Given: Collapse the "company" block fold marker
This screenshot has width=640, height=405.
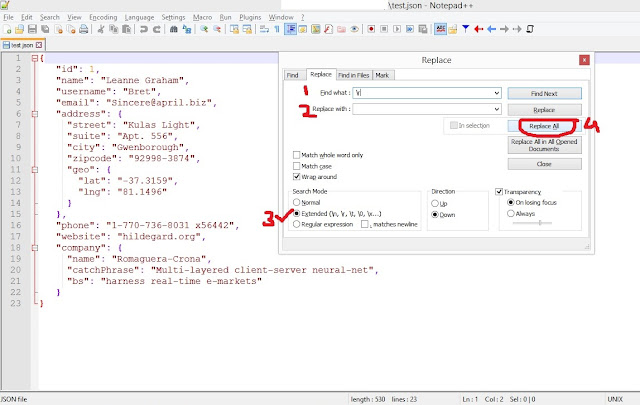Looking at the screenshot, I should click(x=35, y=248).
